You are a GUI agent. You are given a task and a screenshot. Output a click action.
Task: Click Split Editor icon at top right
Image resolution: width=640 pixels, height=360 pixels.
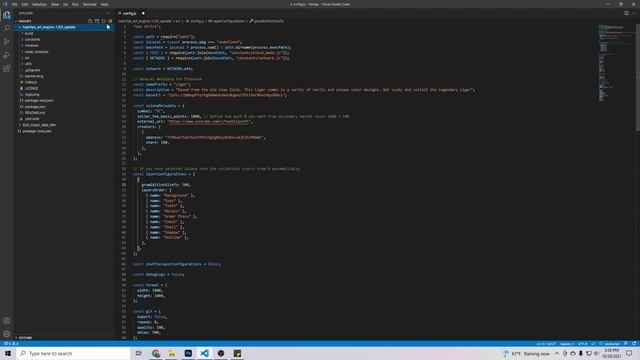pos(626,13)
